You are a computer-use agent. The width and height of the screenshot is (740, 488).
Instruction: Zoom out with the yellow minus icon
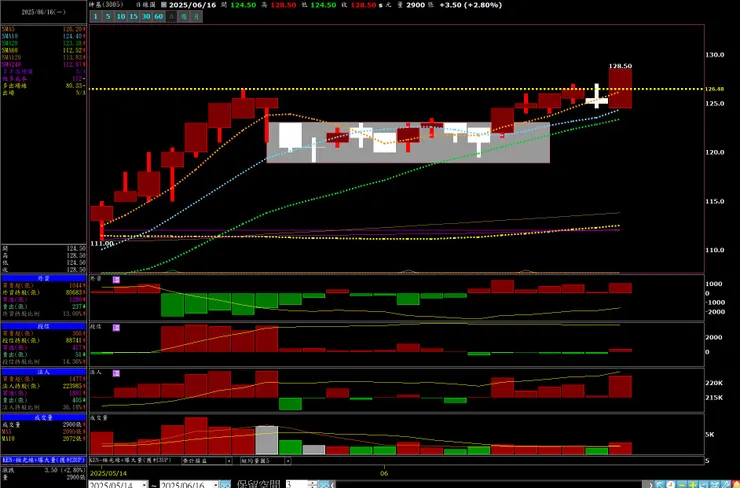pos(681,485)
